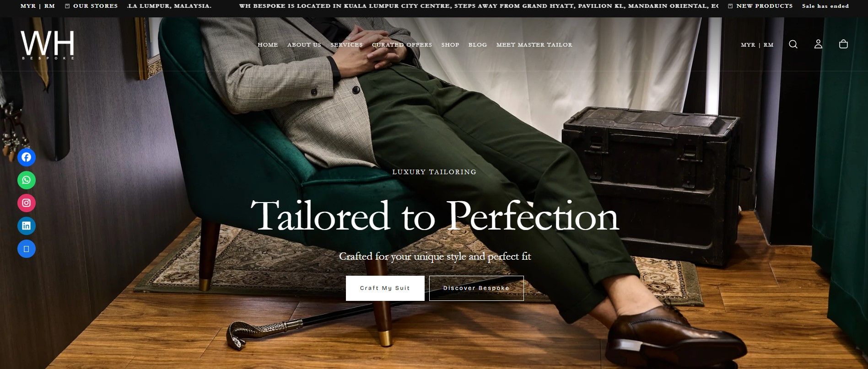
Task: Open New Products link in top bar
Action: (760, 6)
